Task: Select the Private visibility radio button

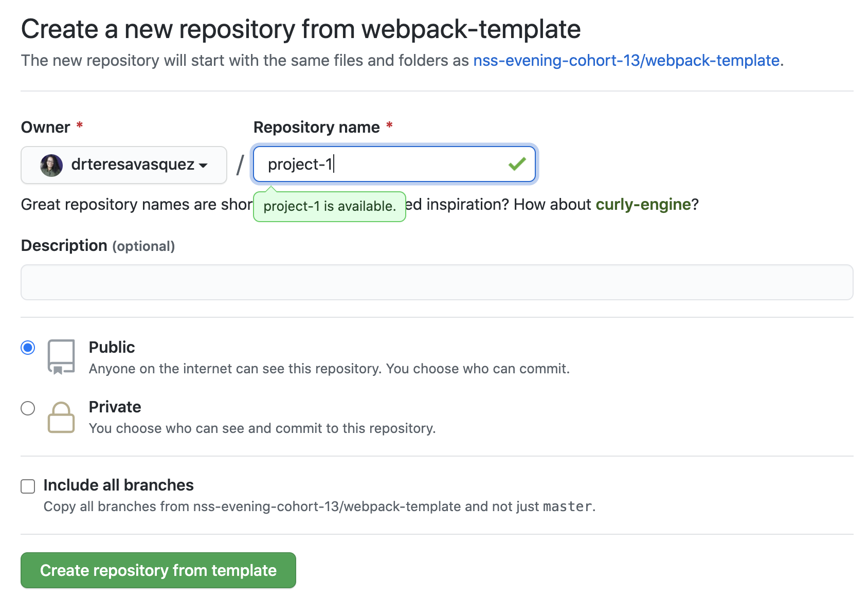Action: 28,408
